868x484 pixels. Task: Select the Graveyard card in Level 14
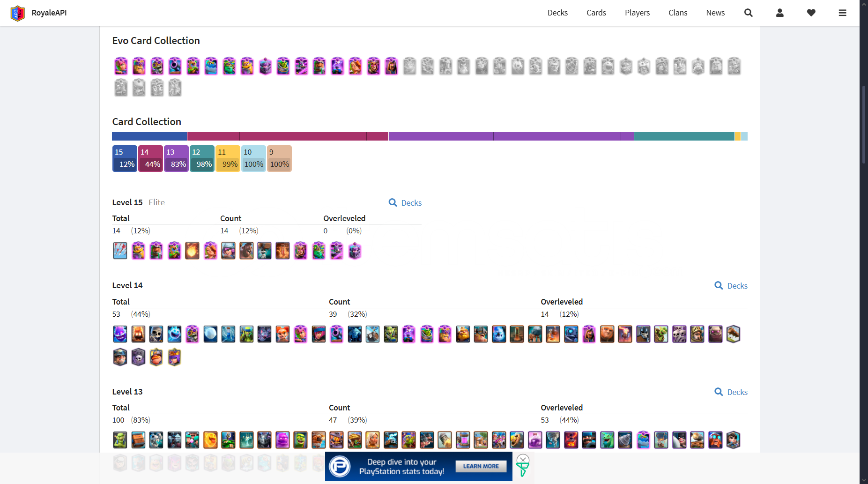[x=138, y=357]
